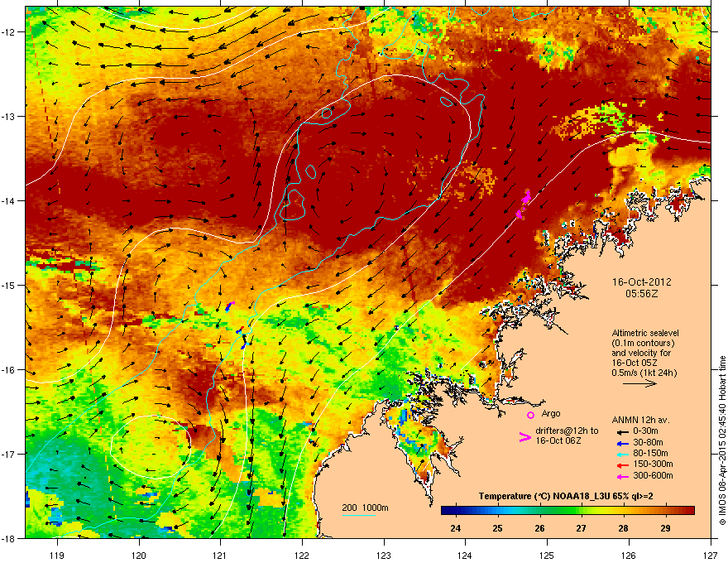Click the latitude axis label -16
The image size is (728, 563).
tap(9, 370)
